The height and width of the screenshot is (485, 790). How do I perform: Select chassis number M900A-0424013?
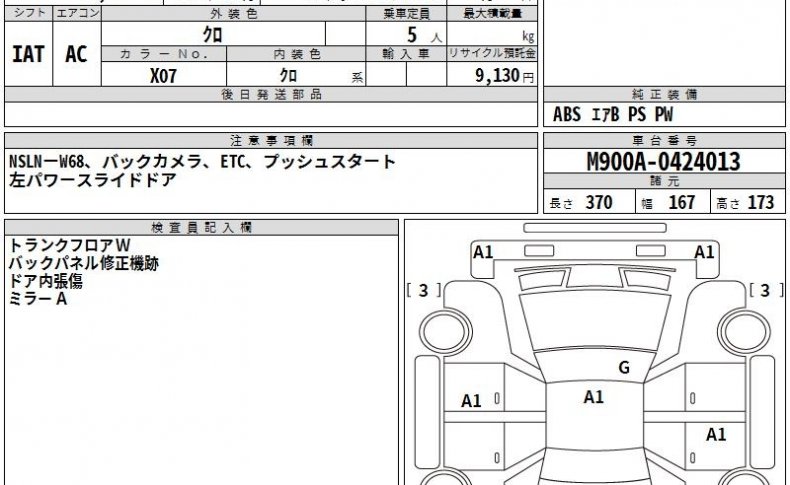click(x=664, y=162)
